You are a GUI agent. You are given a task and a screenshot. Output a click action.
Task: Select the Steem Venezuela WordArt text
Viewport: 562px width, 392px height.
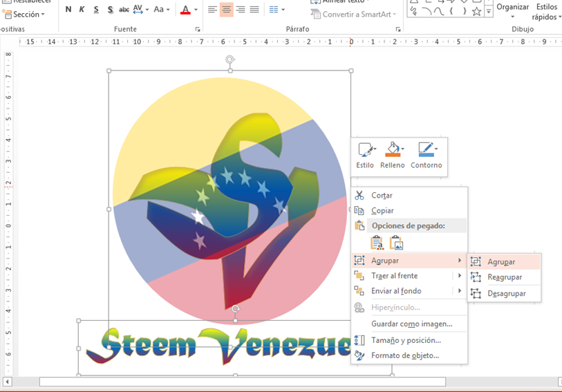tap(218, 346)
